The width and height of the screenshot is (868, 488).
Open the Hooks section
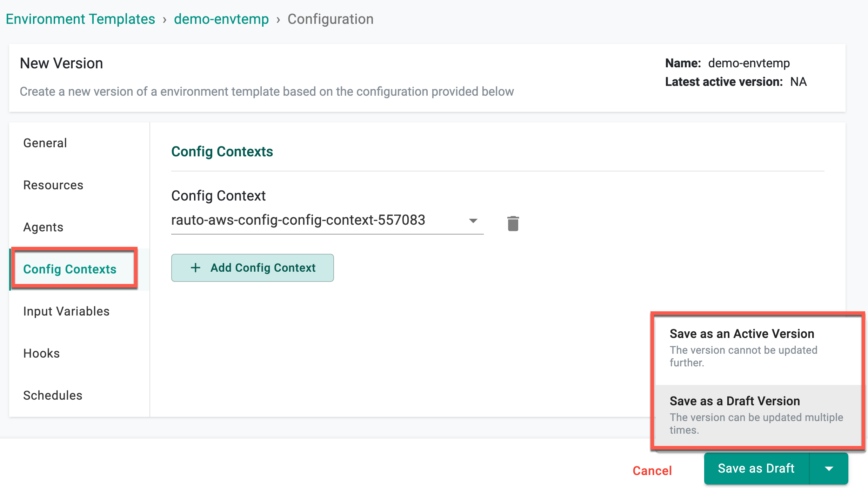pyautogui.click(x=79, y=353)
